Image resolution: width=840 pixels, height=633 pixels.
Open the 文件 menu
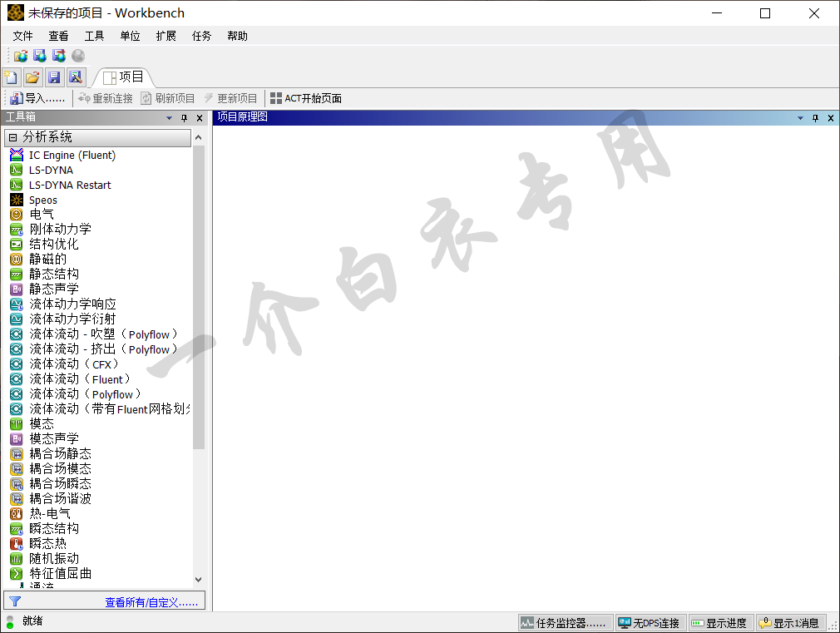point(22,36)
